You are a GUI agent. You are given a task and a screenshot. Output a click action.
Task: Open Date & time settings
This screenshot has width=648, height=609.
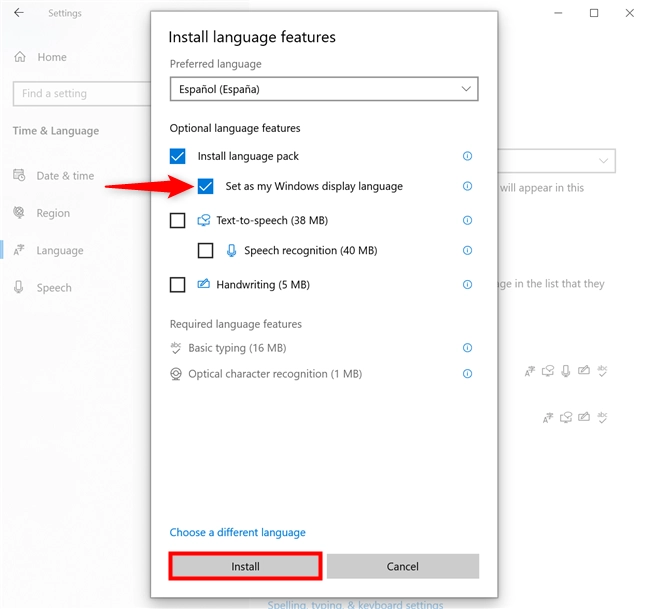pyautogui.click(x=65, y=176)
